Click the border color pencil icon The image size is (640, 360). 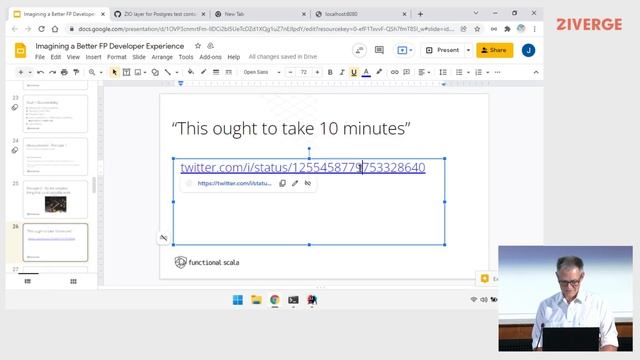click(x=203, y=72)
